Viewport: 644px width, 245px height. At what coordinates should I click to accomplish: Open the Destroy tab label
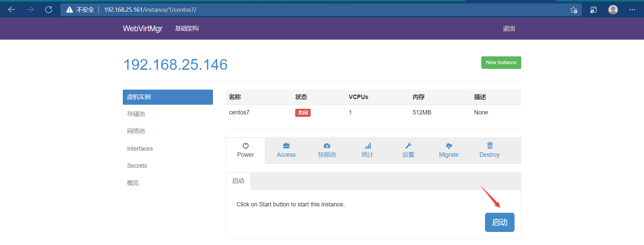coord(489,155)
